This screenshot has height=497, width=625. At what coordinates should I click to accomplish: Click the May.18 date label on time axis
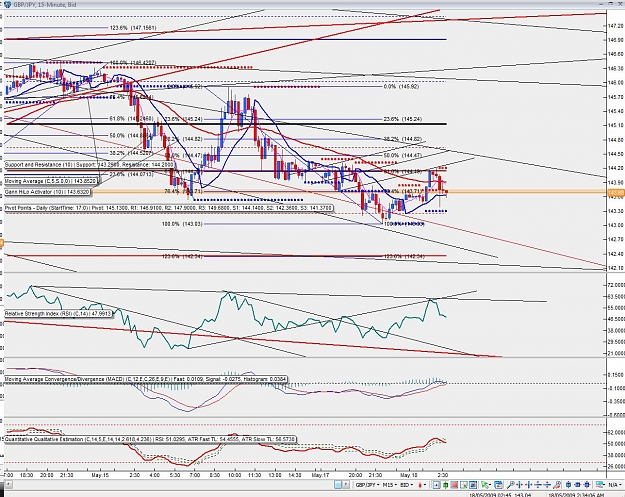408,475
